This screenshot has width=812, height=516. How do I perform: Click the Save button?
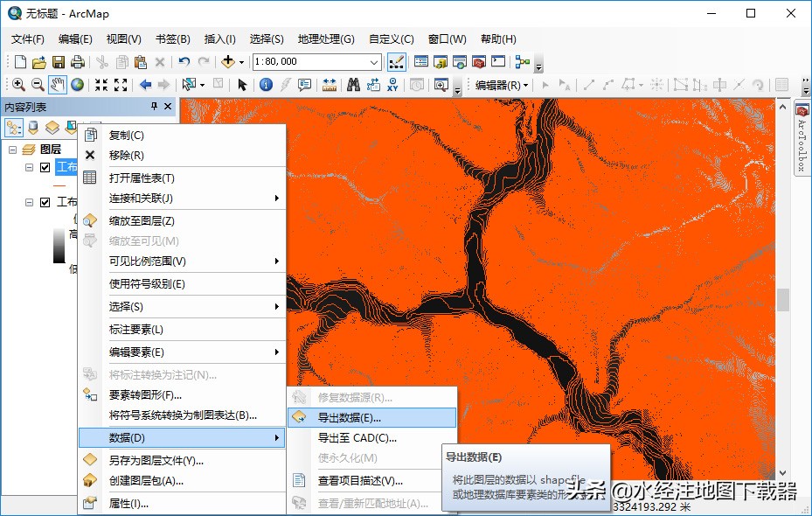click(58, 61)
